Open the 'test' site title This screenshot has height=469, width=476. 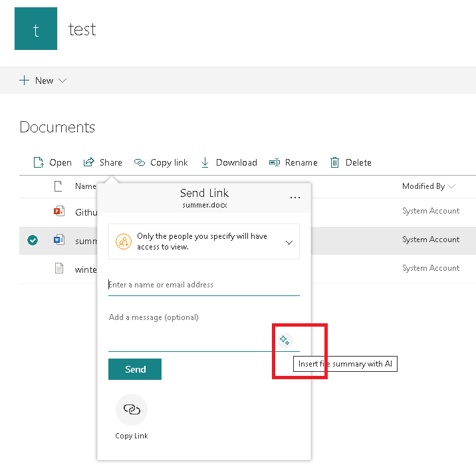pyautogui.click(x=82, y=29)
